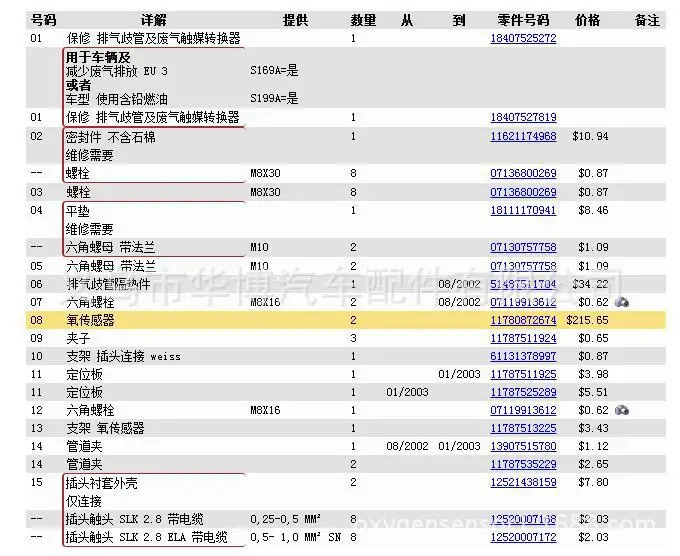680x556 pixels.
Task: Click the 提供 column header
Action: 295,20
